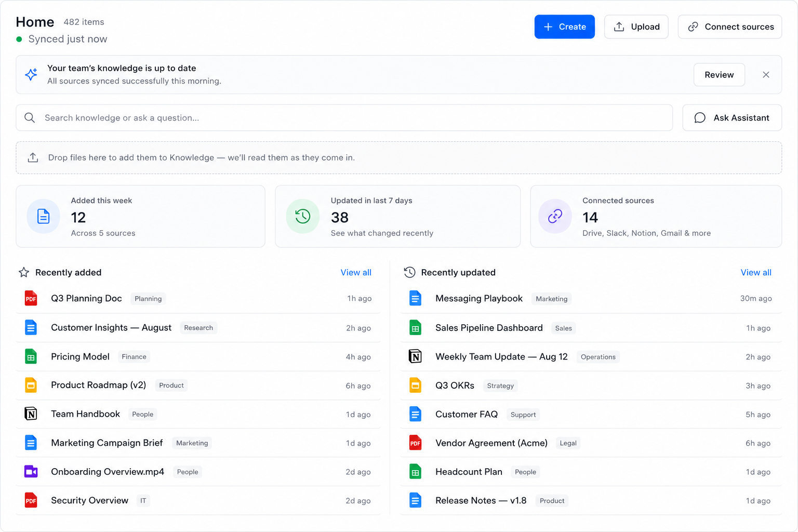Click the PDF icon for Security Overview
Image resolution: width=798 pixels, height=532 pixels.
pos(31,500)
